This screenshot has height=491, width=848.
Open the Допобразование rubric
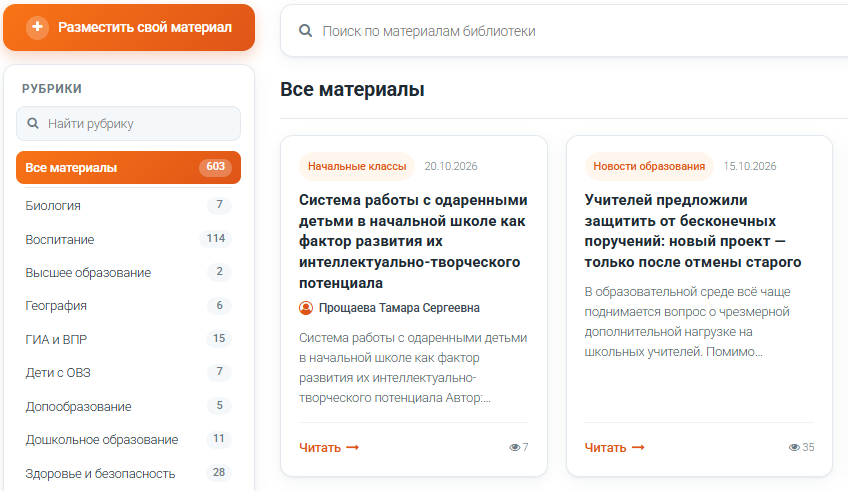128,406
